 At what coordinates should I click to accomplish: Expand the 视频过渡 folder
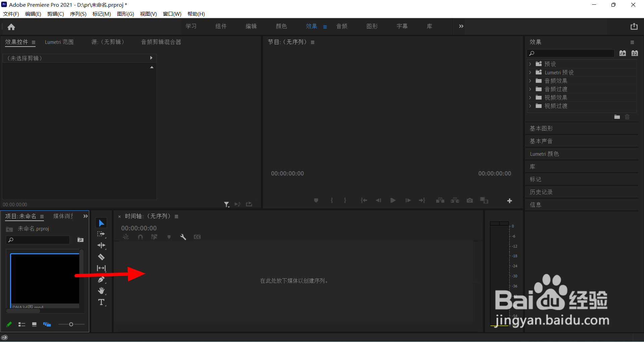point(530,106)
